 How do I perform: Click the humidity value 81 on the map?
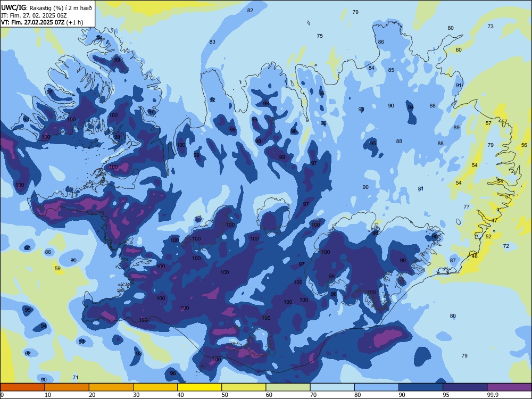coord(421,189)
